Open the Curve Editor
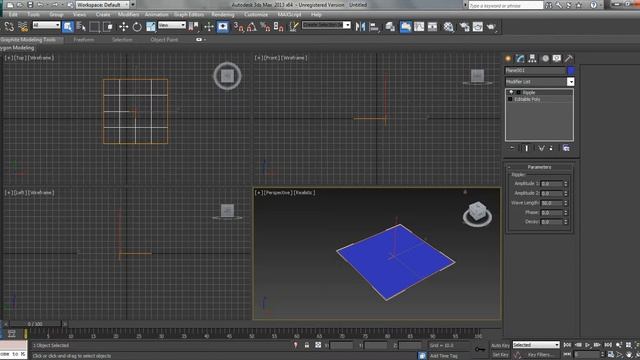The height and width of the screenshot is (360, 640). [x=419, y=27]
